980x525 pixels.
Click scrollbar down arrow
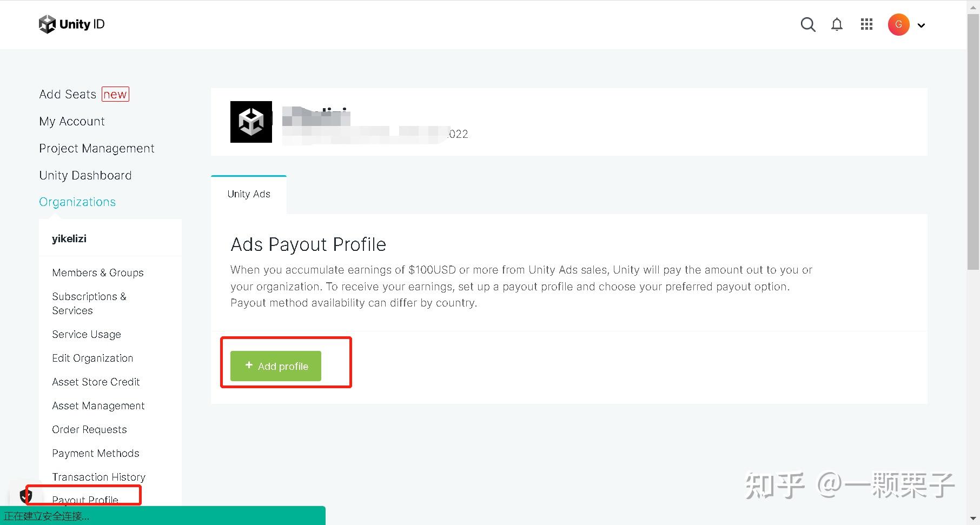973,519
